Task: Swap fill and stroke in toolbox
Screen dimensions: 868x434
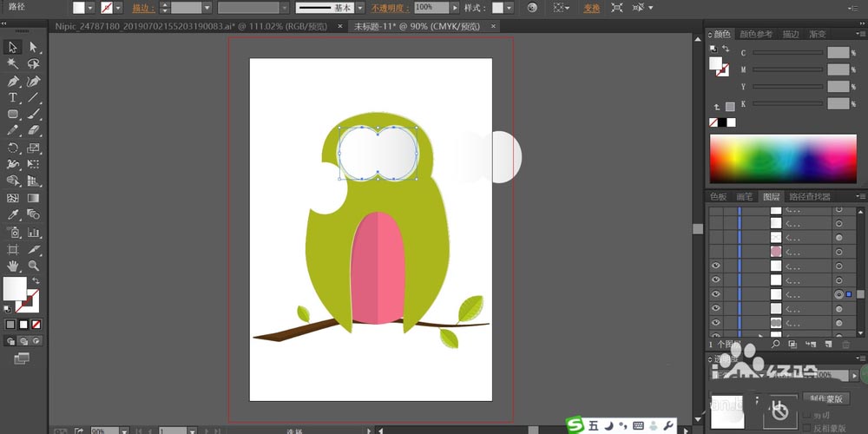Action: coord(36,280)
